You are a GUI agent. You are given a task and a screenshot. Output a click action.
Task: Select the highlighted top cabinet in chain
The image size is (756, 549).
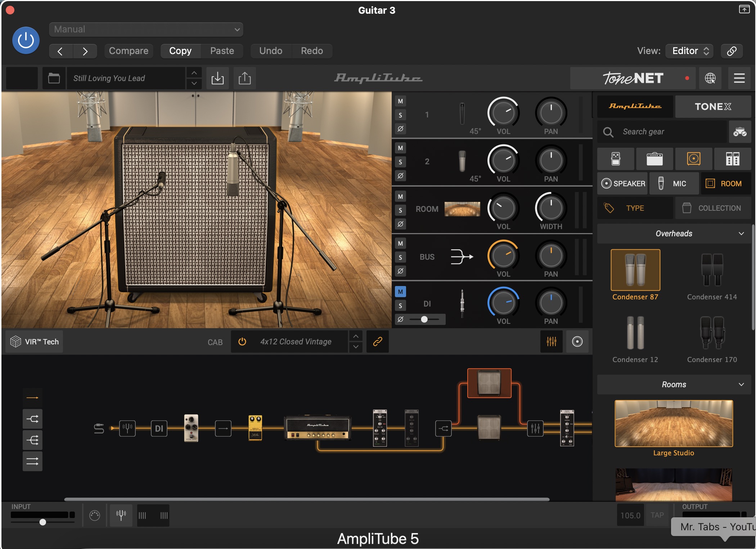click(x=489, y=383)
